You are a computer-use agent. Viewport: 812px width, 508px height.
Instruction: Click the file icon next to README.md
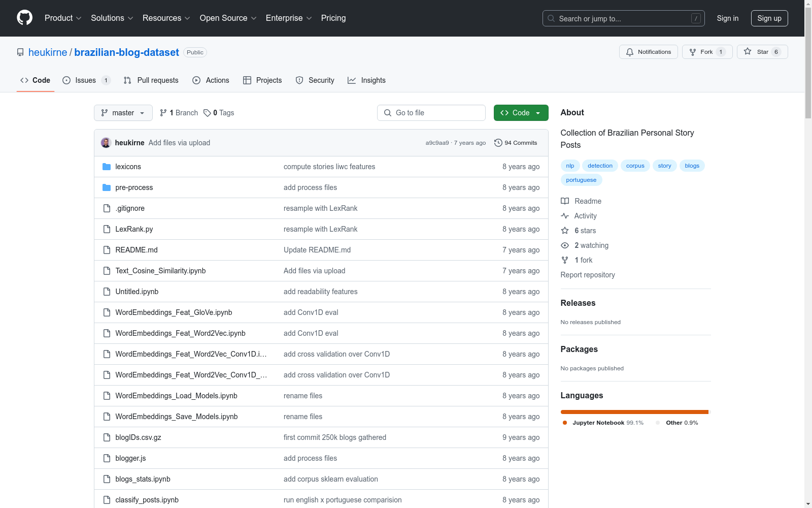[x=107, y=250]
